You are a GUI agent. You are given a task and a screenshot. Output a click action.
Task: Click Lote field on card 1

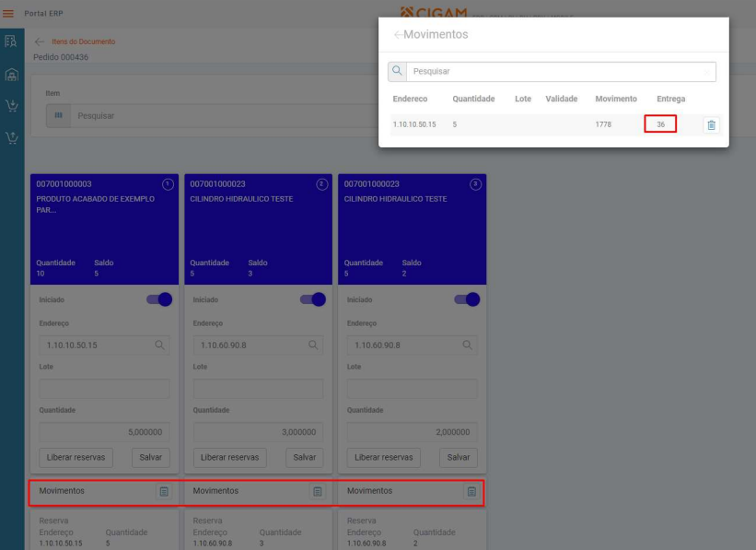(x=104, y=389)
